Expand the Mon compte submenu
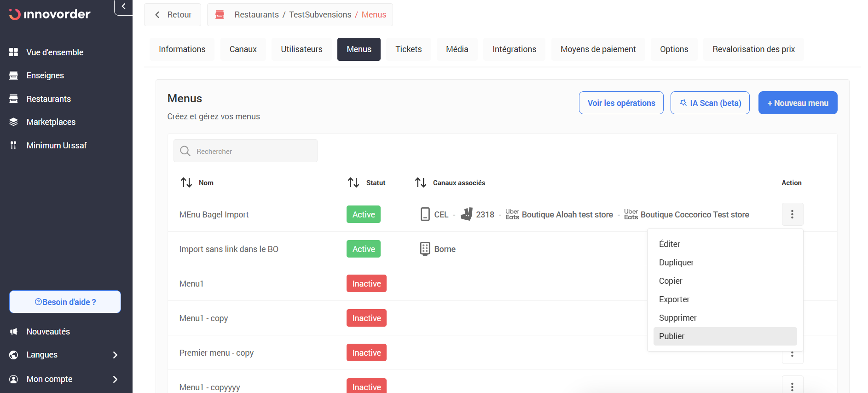This screenshot has height=393, width=868. (x=115, y=379)
